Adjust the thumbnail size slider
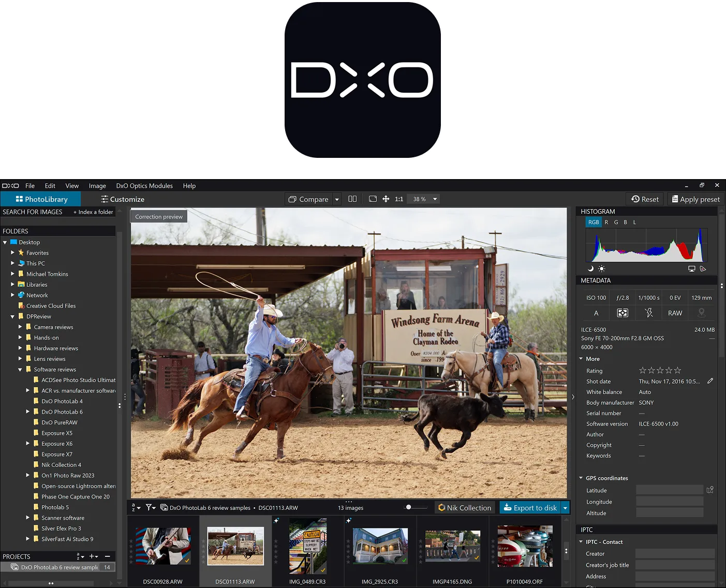This screenshot has height=588, width=726. (416, 507)
